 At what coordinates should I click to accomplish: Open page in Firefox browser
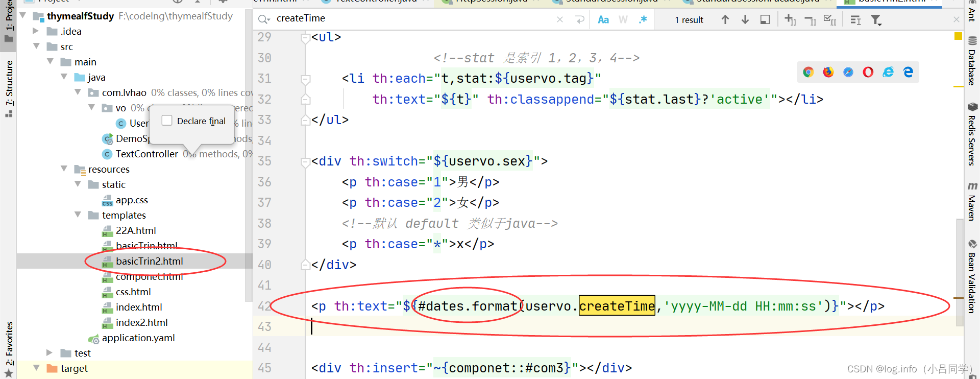[828, 72]
